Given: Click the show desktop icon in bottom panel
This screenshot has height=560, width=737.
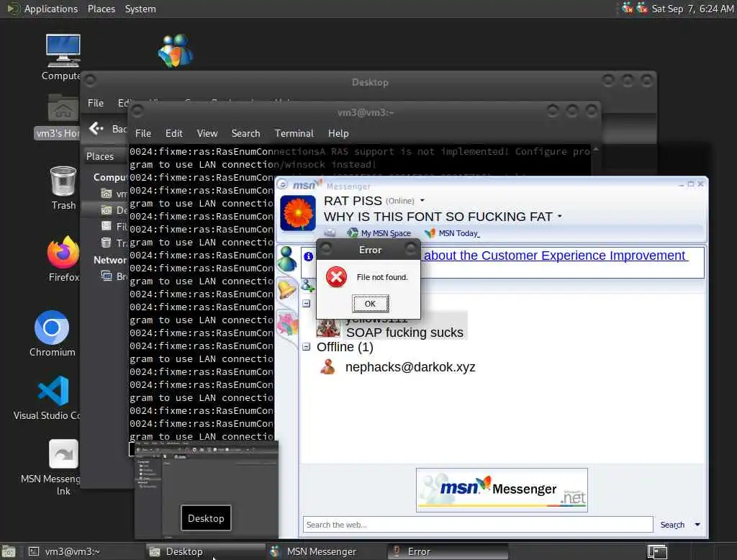Looking at the screenshot, I should [x=9, y=551].
